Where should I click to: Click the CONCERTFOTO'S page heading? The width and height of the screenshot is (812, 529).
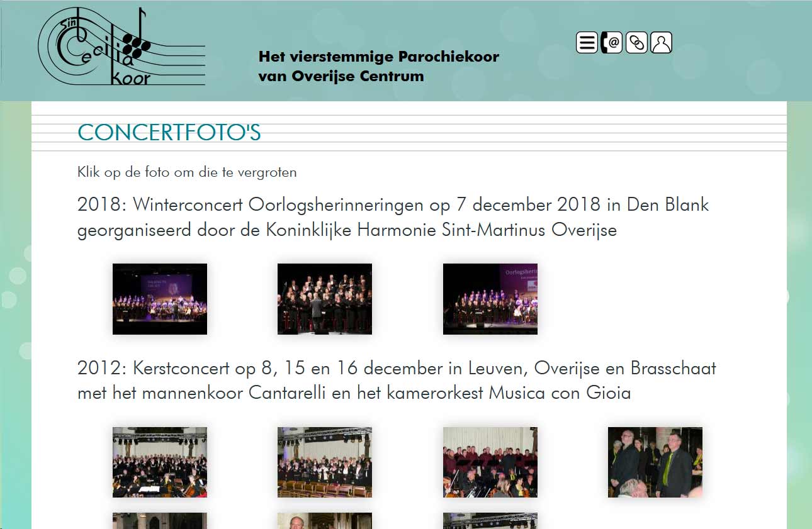pyautogui.click(x=169, y=133)
